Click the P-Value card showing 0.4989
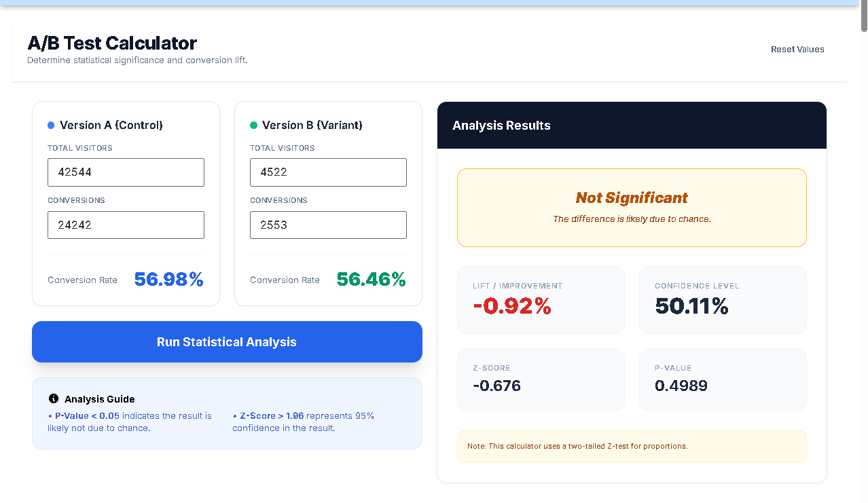 pyautogui.click(x=722, y=379)
